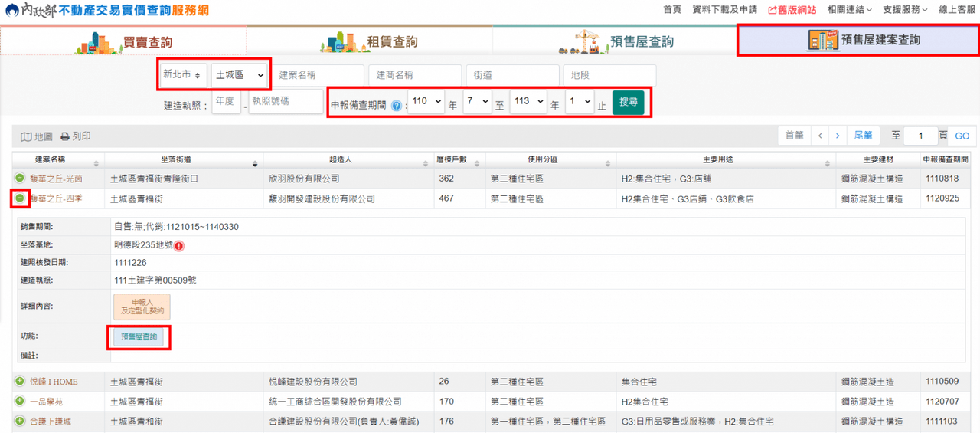Open project link 一品學苑

(x=47, y=402)
